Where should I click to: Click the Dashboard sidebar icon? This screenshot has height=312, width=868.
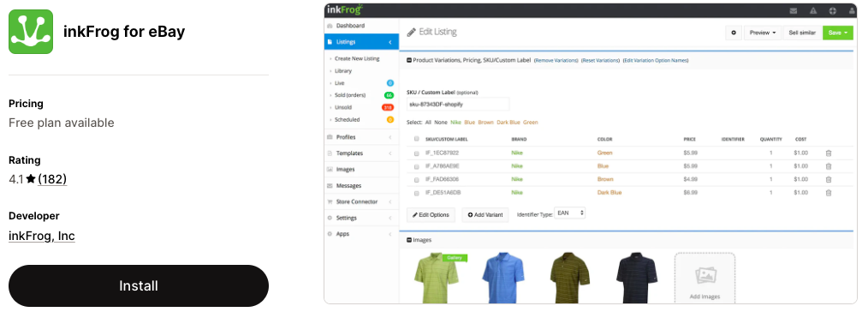330,26
